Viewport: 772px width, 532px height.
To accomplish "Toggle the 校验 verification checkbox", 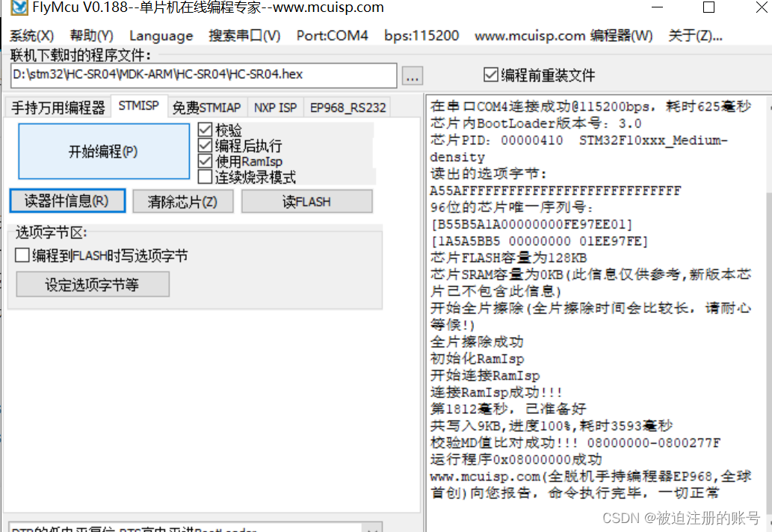I will click(x=206, y=129).
